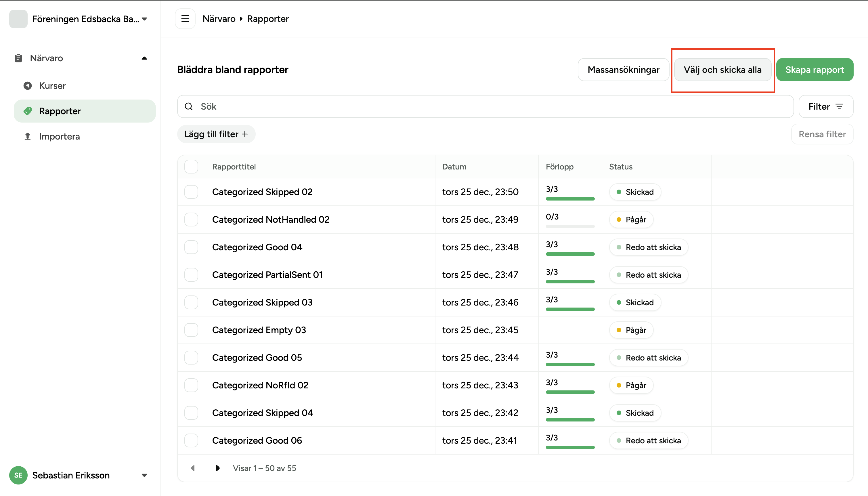Image resolution: width=868 pixels, height=496 pixels.
Task: Check the Categorized NoRfld 02 row
Action: (x=191, y=385)
